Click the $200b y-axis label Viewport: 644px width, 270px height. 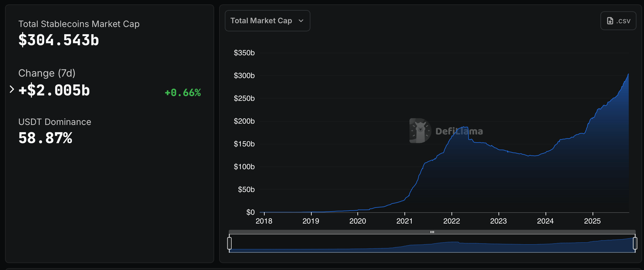pos(244,121)
